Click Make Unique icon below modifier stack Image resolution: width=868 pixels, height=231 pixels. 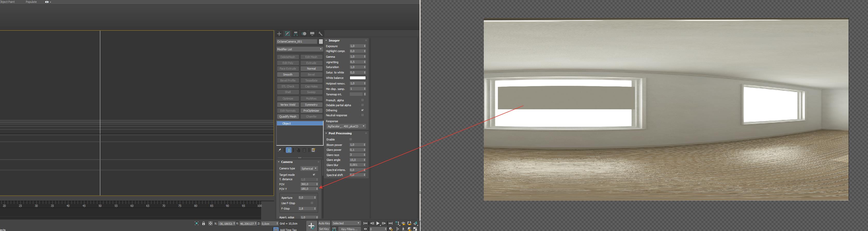coord(298,150)
